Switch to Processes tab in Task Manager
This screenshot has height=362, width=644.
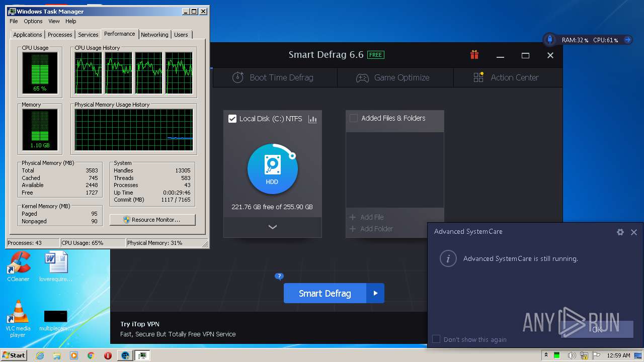pyautogui.click(x=60, y=35)
